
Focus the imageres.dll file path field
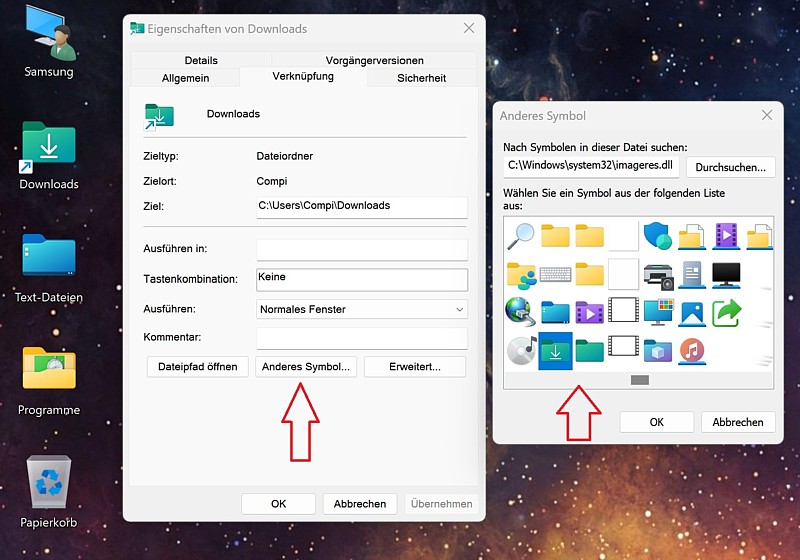[x=591, y=166]
